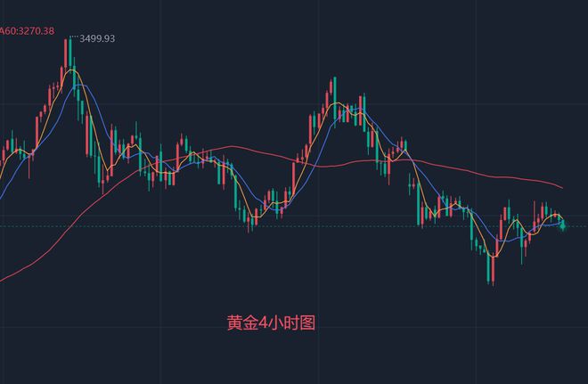Image resolution: width=588 pixels, height=384 pixels.
Task: Select the yellow moving average line at first peak
Action: [71, 70]
